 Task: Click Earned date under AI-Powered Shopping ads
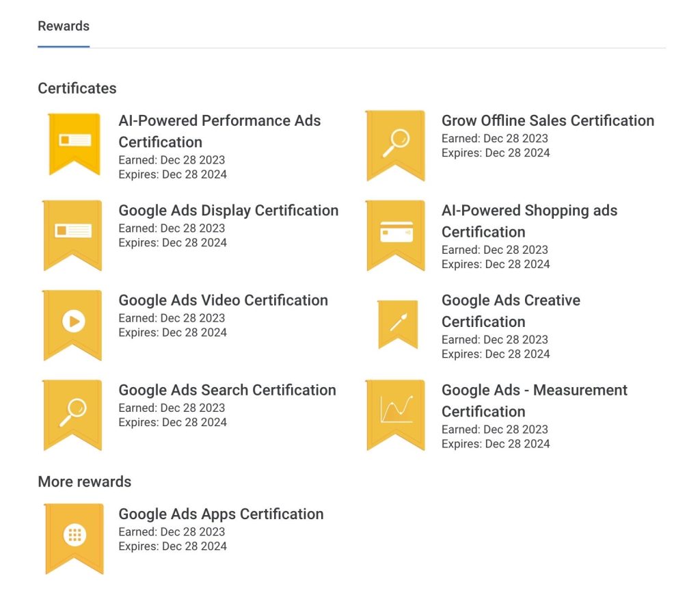pyautogui.click(x=495, y=250)
